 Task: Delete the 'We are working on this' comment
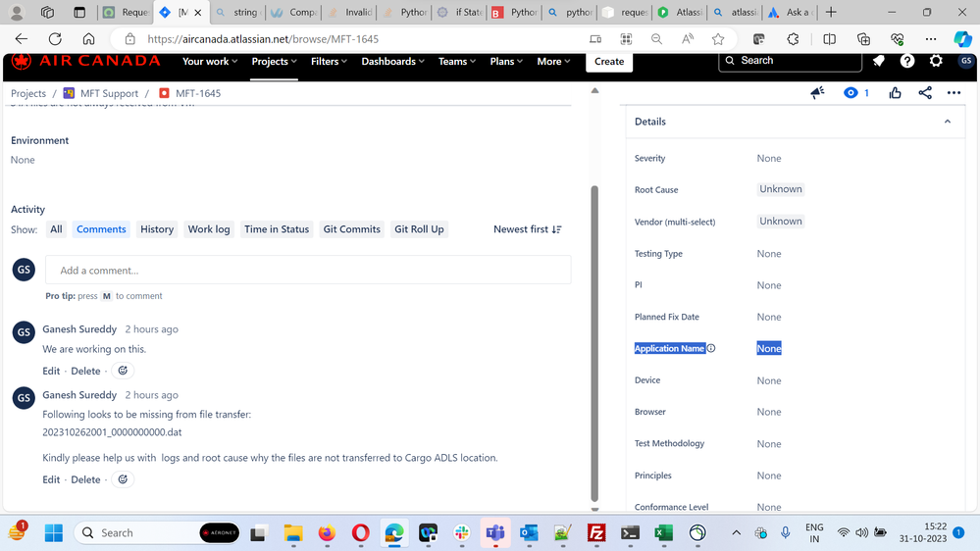(x=85, y=371)
